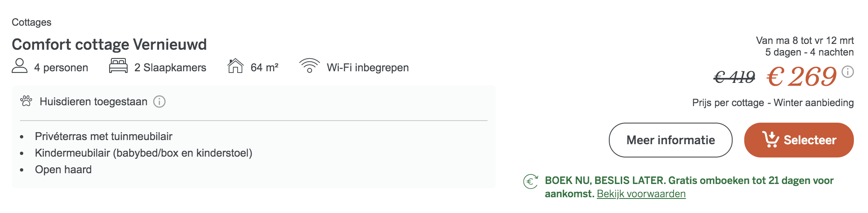Screen dimensions: 868x213
Task: Click the Huisdieren toegestaan label
Action: [x=93, y=102]
